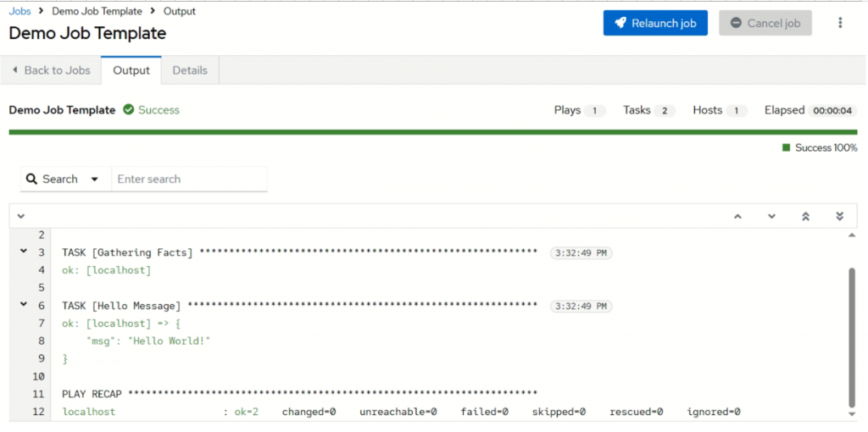Image resolution: width=868 pixels, height=432 pixels.
Task: Collapse the Gathering Facts task row
Action: pyautogui.click(x=24, y=251)
